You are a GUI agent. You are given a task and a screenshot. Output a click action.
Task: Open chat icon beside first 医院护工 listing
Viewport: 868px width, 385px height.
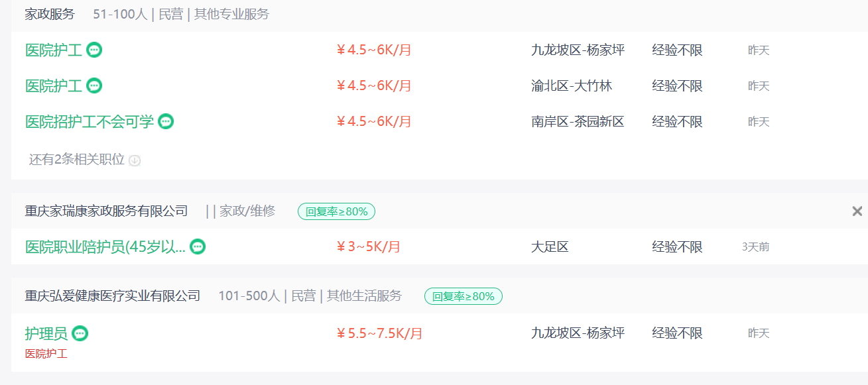[x=94, y=50]
